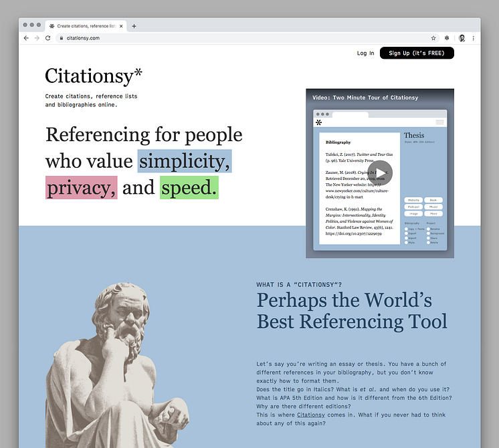Open the Citationsy asterisk browser extension

point(447,38)
